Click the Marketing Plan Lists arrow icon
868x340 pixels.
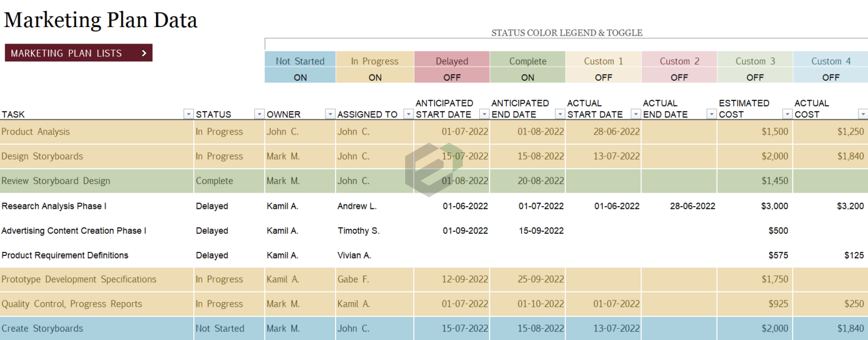[x=144, y=53]
